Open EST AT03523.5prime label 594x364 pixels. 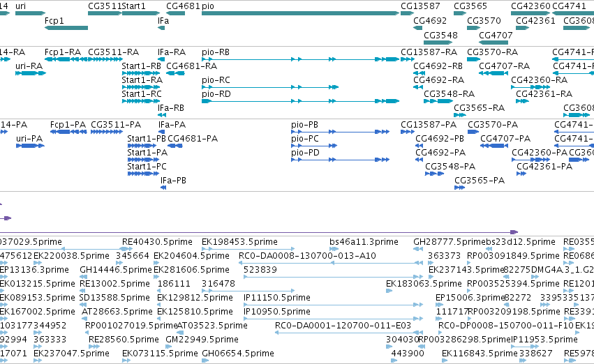point(212,326)
